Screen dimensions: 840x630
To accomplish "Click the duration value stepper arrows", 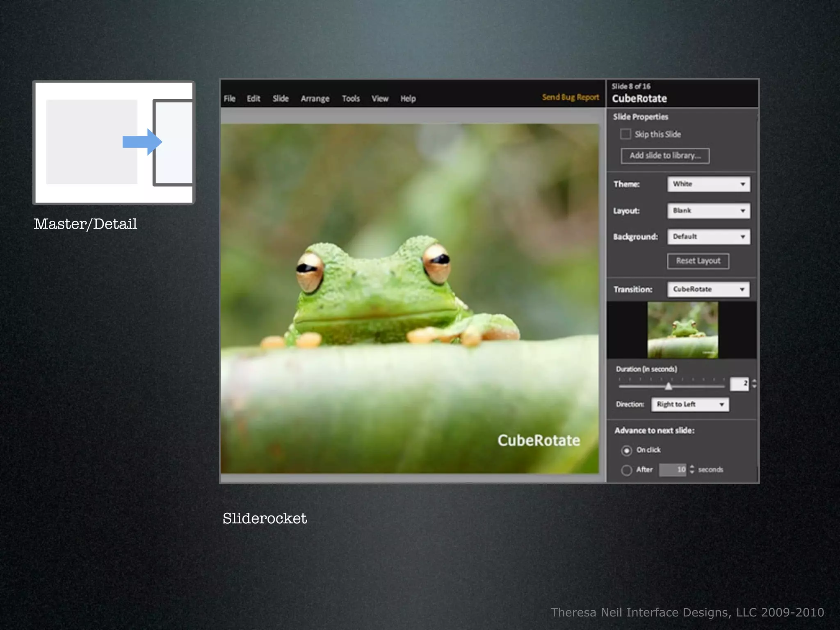I will tap(754, 384).
